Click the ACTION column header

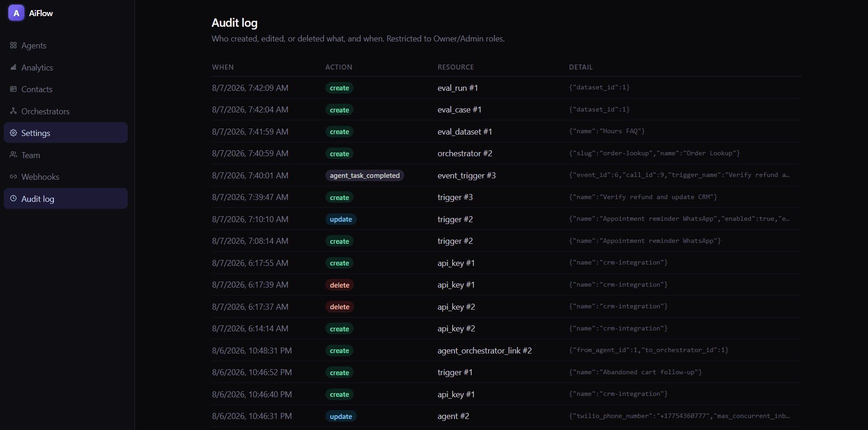pyautogui.click(x=339, y=67)
